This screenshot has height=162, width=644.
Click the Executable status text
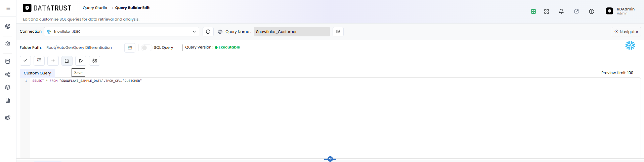click(229, 47)
